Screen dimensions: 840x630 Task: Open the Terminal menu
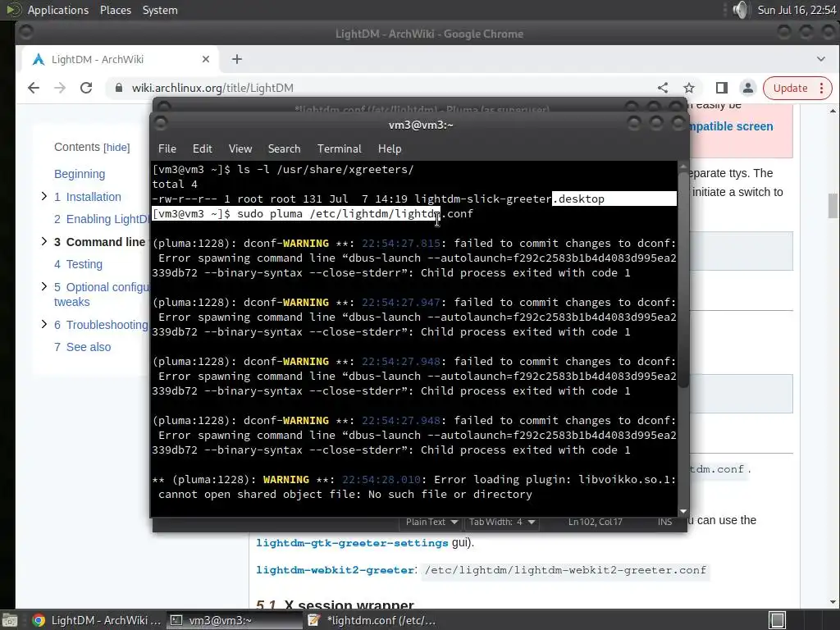pyautogui.click(x=339, y=149)
